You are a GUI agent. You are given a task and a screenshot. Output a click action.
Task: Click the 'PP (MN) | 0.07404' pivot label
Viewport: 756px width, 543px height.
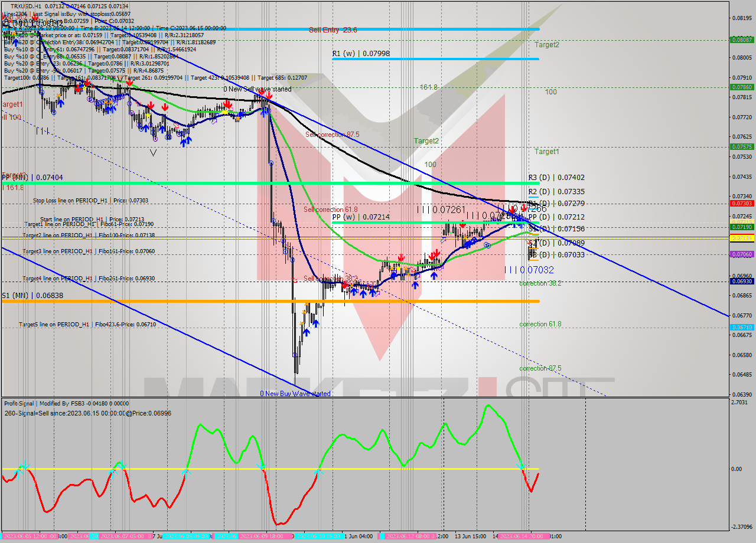click(x=32, y=177)
